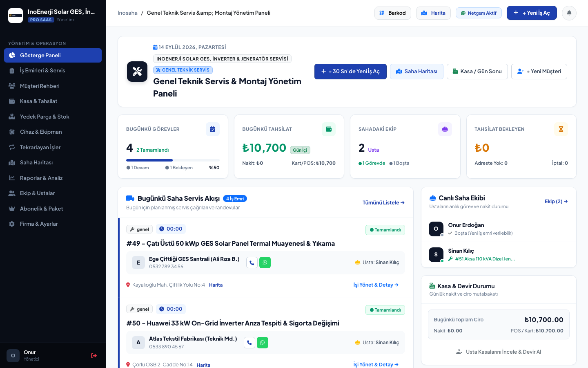Open WhatsApp for Ege Çiftliği GES Santrali
The width and height of the screenshot is (588, 368).
point(265,263)
